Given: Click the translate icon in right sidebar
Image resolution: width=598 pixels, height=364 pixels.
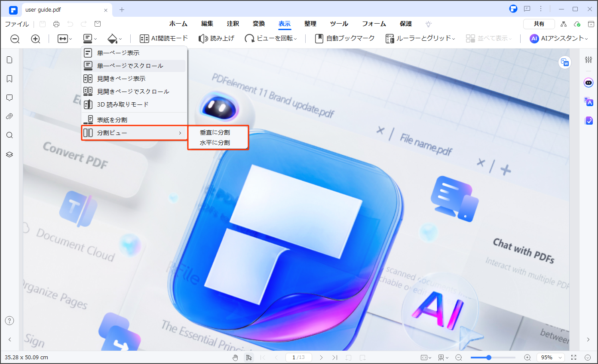Looking at the screenshot, I should [589, 102].
